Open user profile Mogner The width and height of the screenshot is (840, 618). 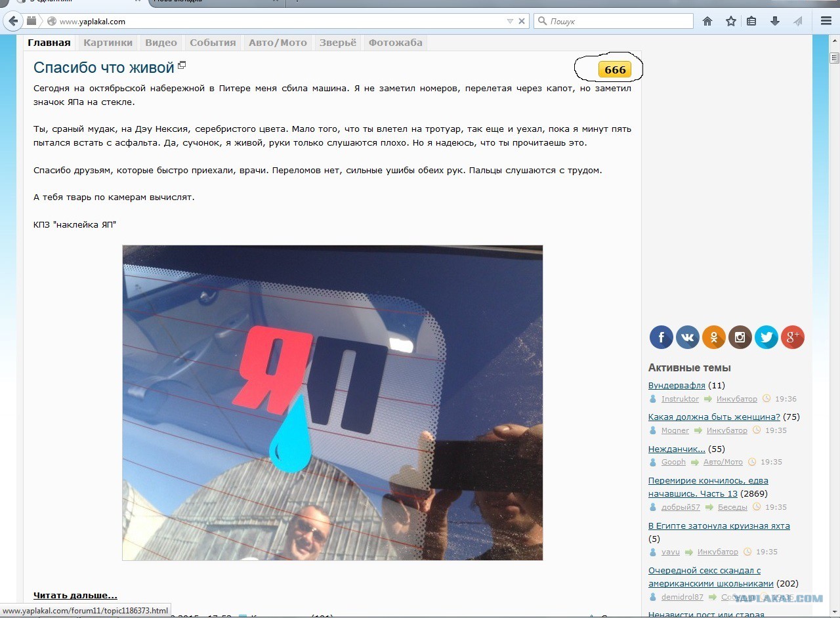click(x=675, y=430)
